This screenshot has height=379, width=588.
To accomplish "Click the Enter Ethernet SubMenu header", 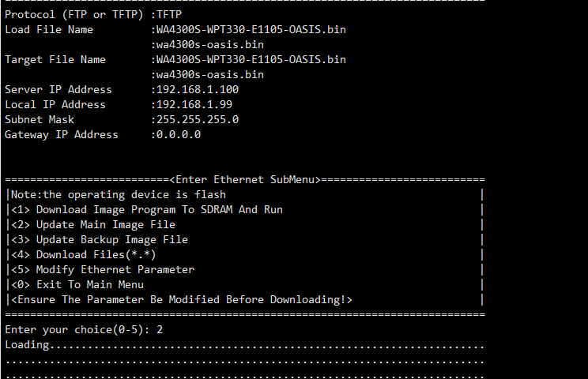I will coord(245,179).
